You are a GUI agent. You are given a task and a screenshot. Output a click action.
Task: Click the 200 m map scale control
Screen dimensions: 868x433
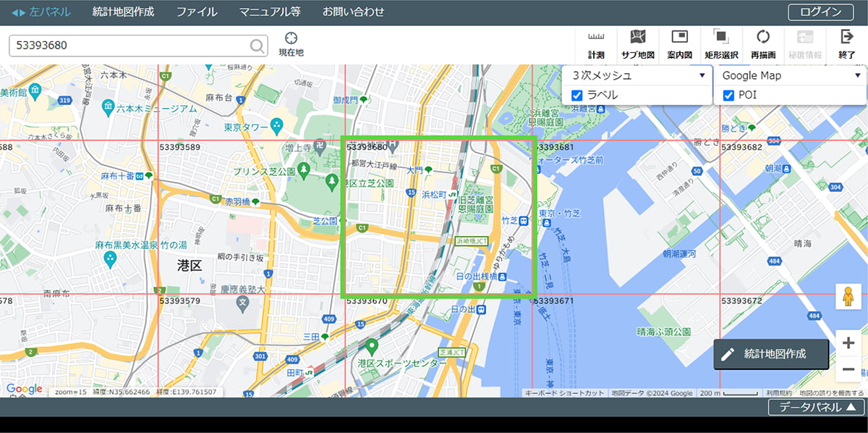[728, 393]
